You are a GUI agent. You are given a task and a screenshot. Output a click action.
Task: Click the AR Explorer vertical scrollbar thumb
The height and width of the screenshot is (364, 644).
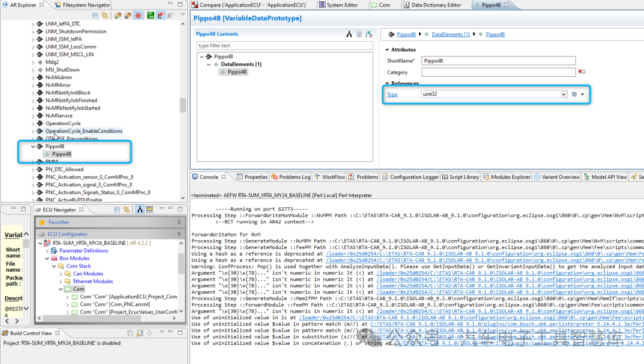pyautogui.click(x=183, y=105)
